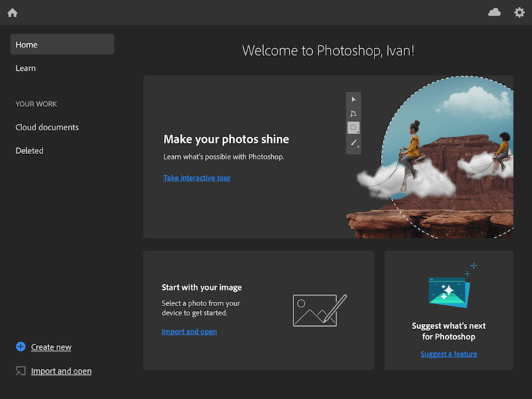Viewport: 532px width, 399px height.
Task: Click the Create new link in sidebar
Action: coord(51,347)
